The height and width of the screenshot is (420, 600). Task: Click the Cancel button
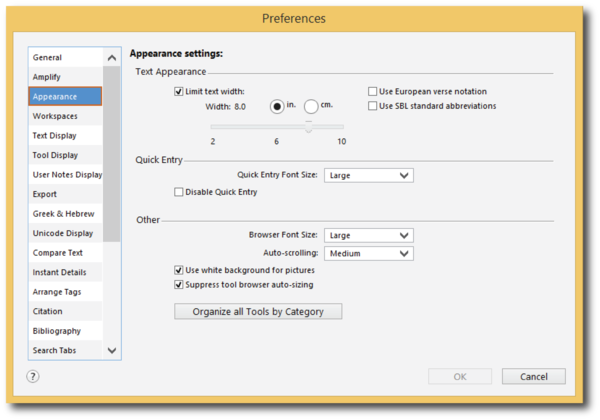pyautogui.click(x=533, y=376)
